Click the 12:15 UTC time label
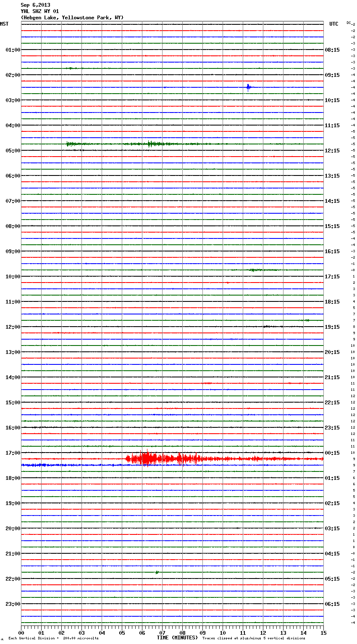 (x=332, y=151)
